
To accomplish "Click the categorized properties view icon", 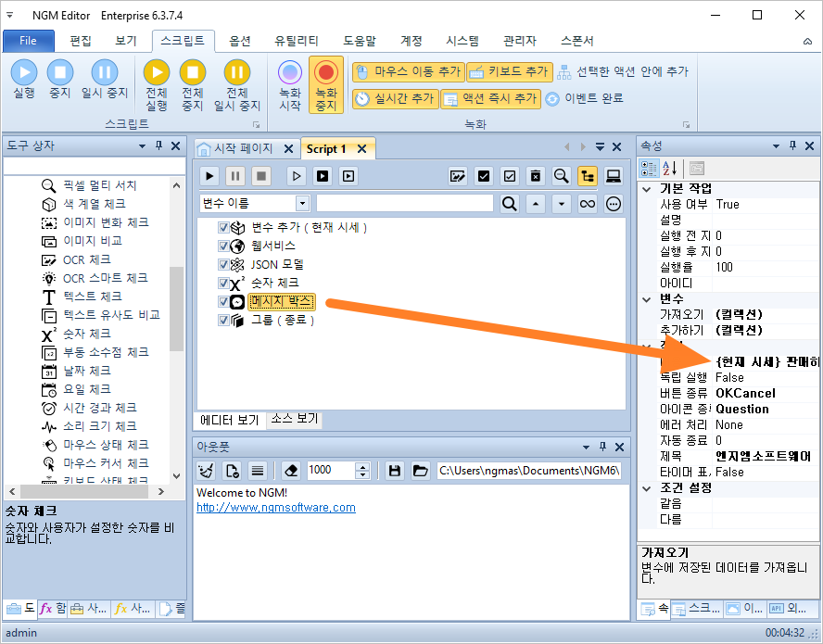I will 649,169.
